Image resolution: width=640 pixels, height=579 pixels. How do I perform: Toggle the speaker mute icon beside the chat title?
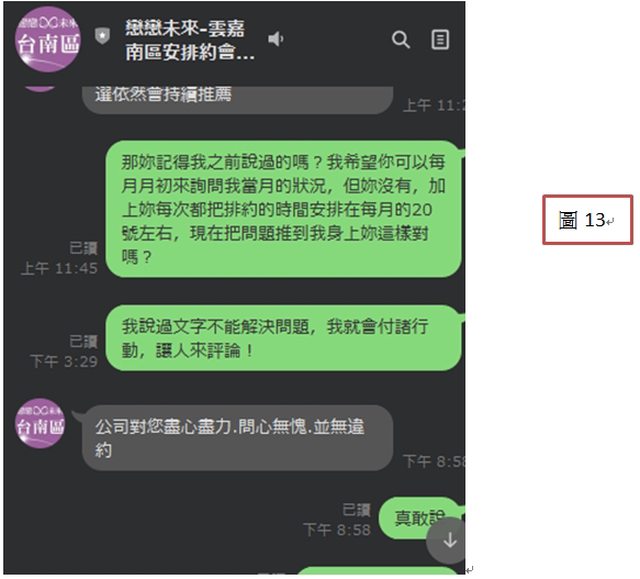(x=276, y=39)
